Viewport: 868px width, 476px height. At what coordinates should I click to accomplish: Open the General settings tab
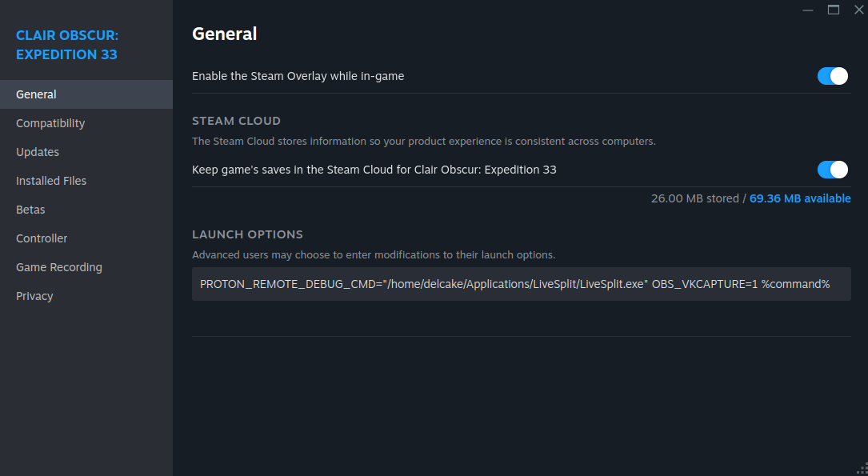(x=36, y=94)
